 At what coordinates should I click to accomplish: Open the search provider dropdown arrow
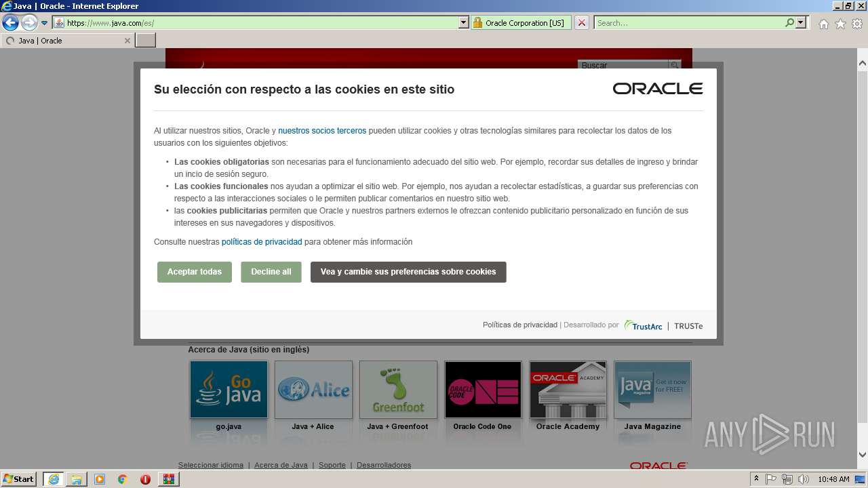801,23
